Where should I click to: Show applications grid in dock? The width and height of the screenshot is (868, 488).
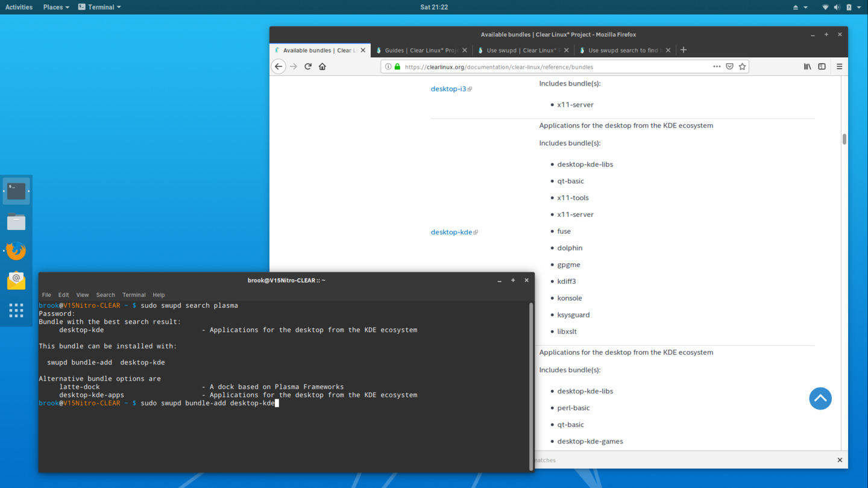(x=16, y=310)
